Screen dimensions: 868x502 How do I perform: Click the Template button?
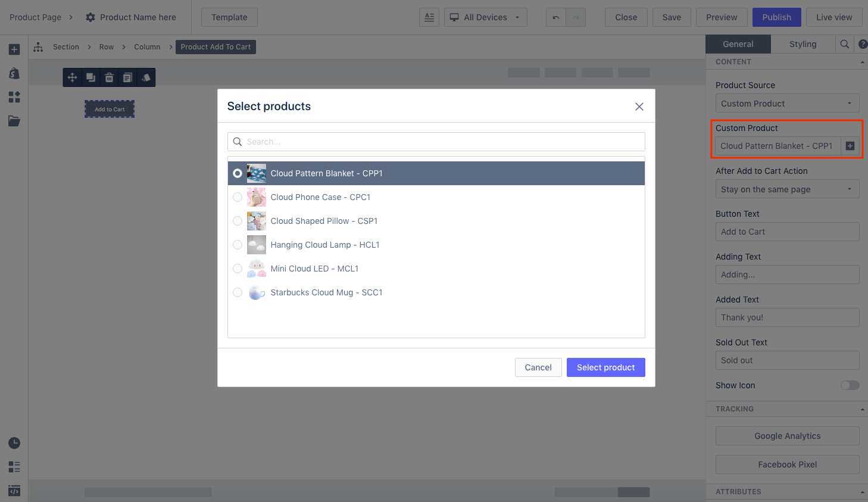click(229, 17)
